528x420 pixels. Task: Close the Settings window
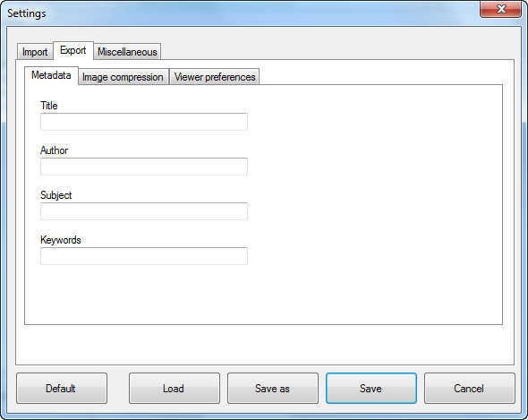[x=501, y=9]
